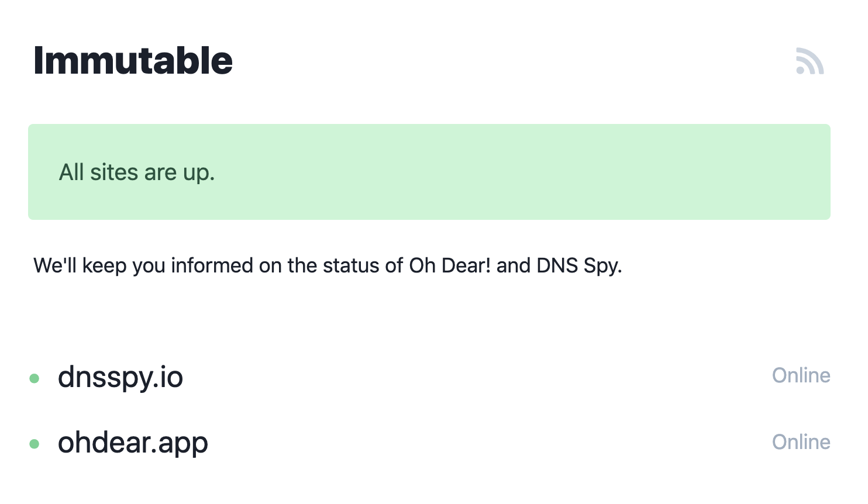868x504 pixels.
Task: Open the dnsspy.io site link
Action: click(120, 377)
